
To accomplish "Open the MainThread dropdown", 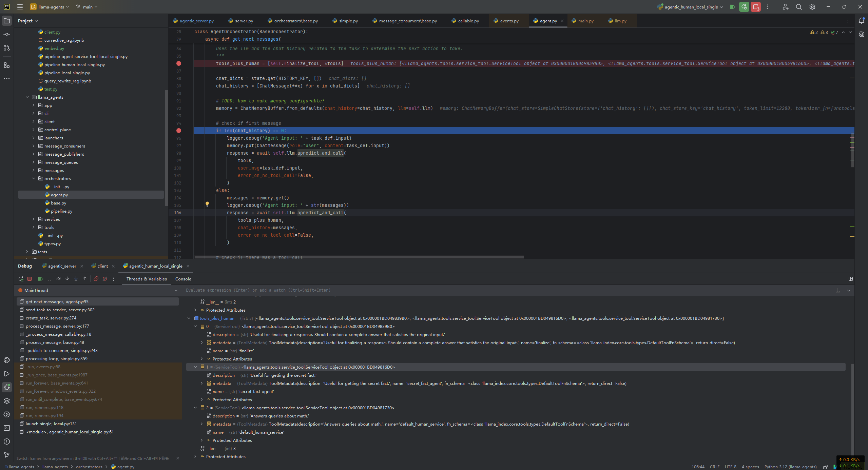I will pyautogui.click(x=176, y=290).
